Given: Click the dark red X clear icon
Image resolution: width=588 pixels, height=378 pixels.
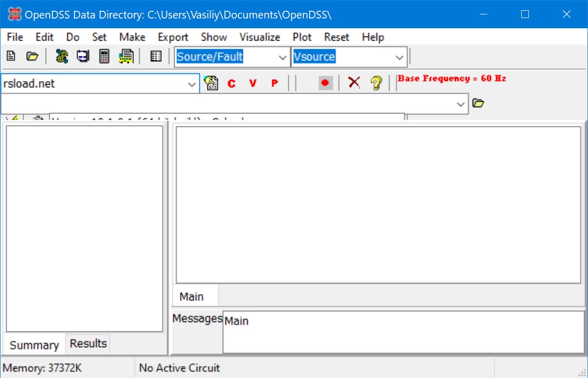Looking at the screenshot, I should tap(354, 83).
